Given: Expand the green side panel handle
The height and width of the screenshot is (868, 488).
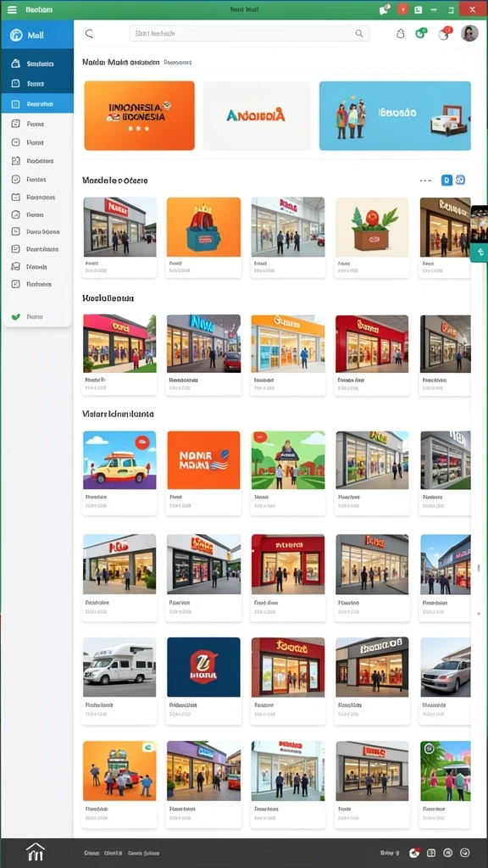Looking at the screenshot, I should (480, 252).
